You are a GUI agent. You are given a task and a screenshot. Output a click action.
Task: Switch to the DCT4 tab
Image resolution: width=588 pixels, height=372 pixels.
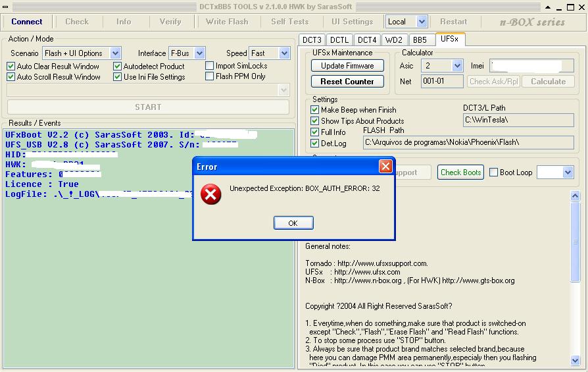(367, 40)
